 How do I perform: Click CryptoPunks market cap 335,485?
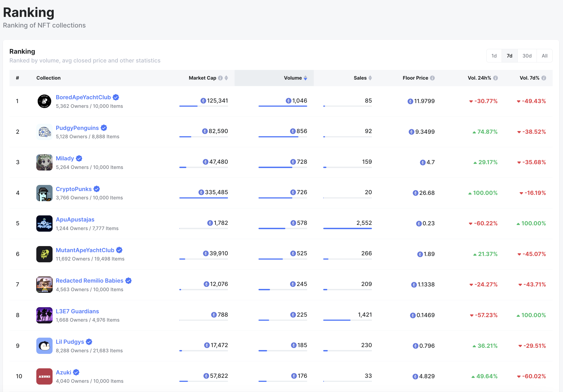coord(217,192)
